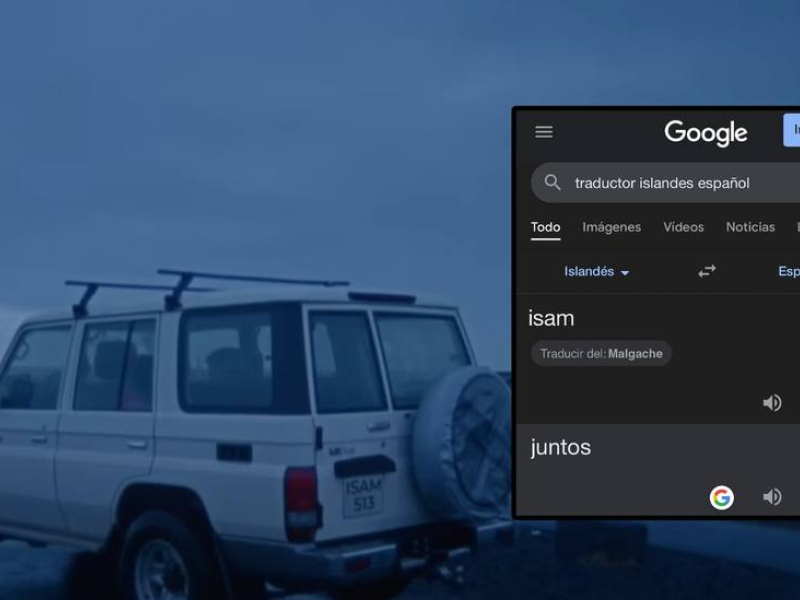This screenshot has width=800, height=600.
Task: Switch to the Imágenes tab
Action: coord(611,227)
